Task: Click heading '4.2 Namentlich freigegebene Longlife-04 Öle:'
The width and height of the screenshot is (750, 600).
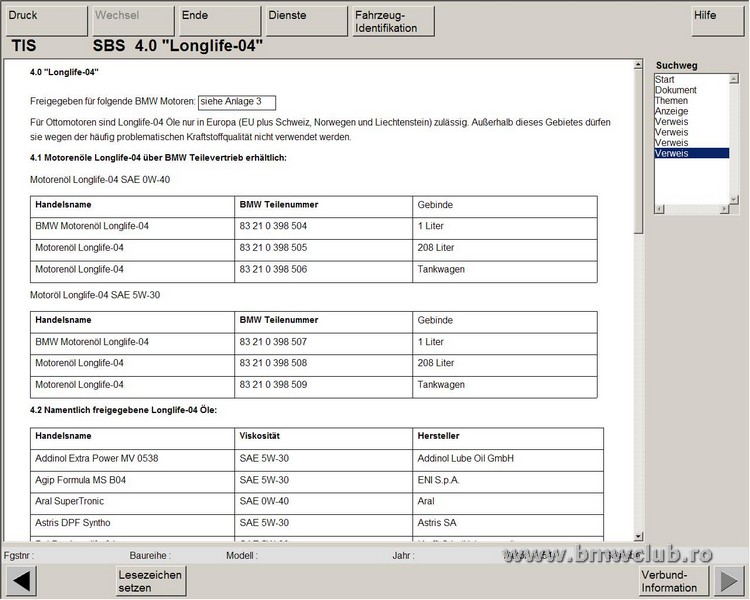Action: (123, 410)
